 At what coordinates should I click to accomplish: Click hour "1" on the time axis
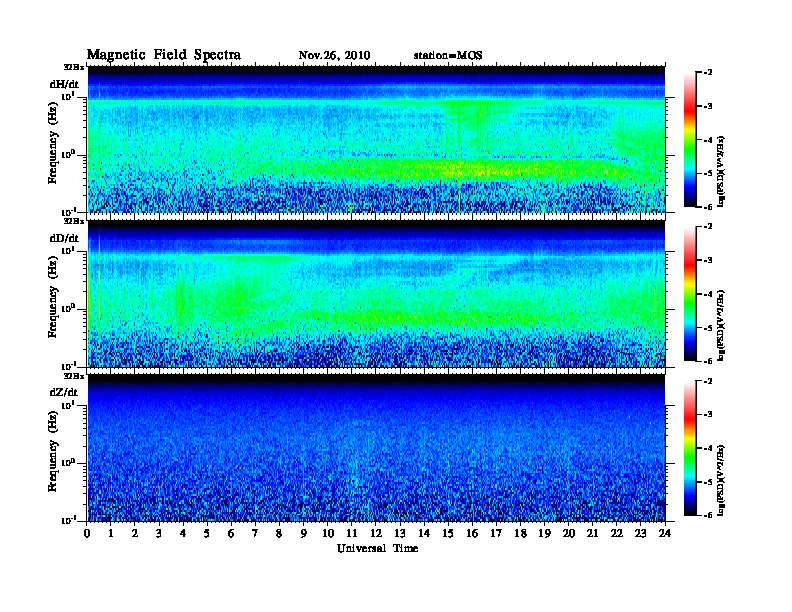coord(111,533)
